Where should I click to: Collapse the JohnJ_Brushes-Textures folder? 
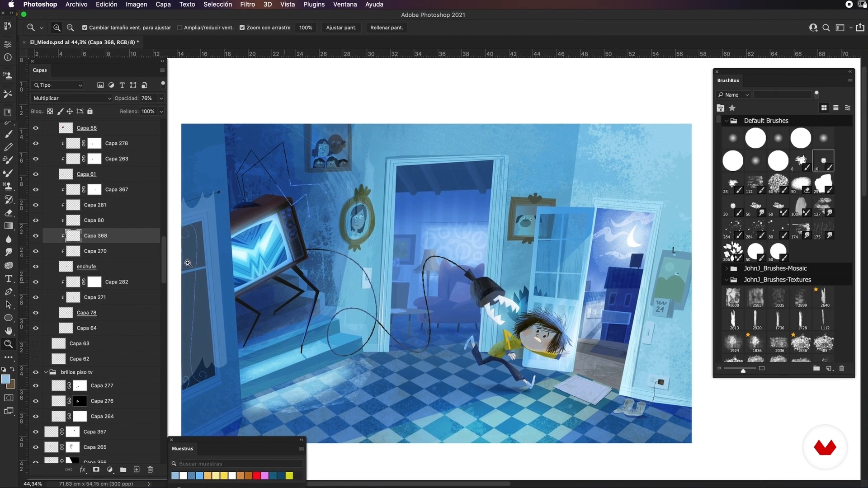(x=726, y=280)
